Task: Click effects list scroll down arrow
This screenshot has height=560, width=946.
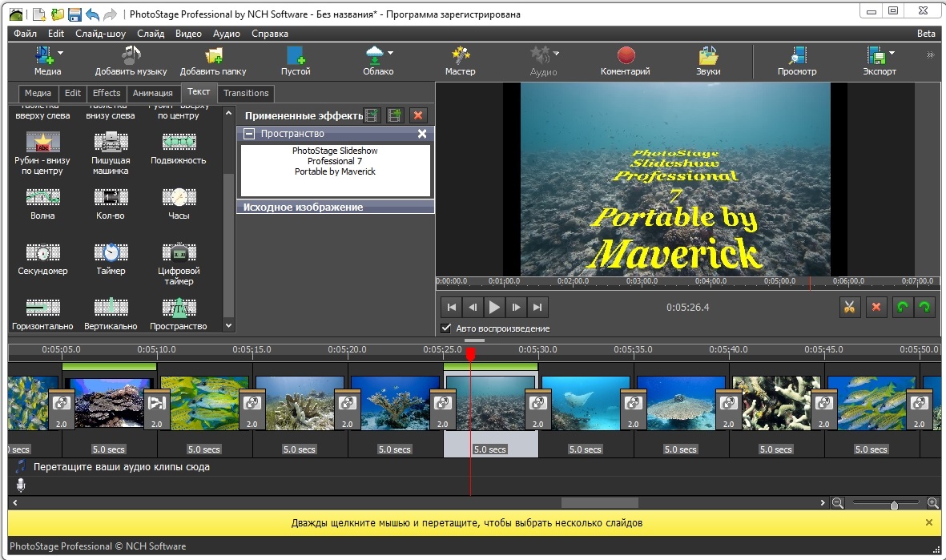Action: [228, 325]
